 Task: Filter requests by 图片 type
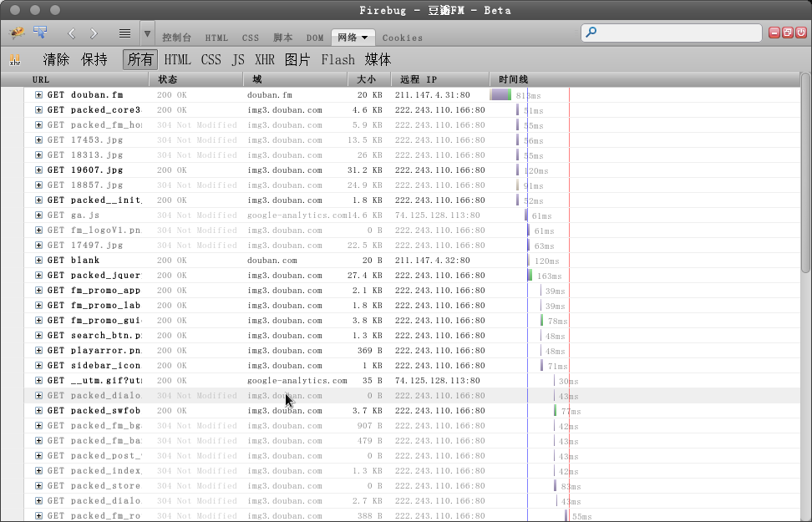pyautogui.click(x=297, y=59)
